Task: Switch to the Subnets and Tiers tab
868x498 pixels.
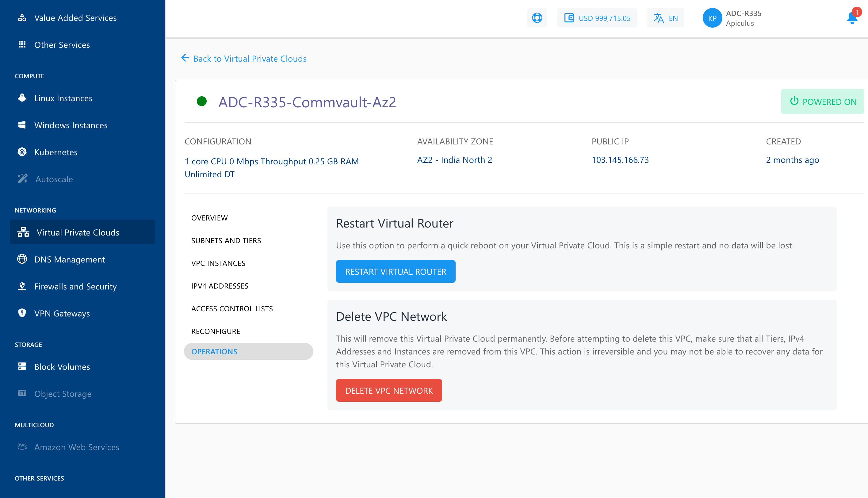Action: point(226,240)
